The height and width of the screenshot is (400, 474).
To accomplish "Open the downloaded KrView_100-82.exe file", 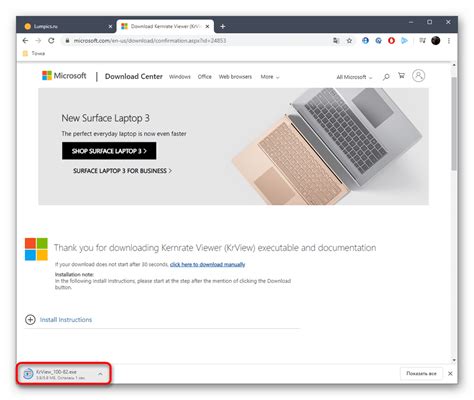I will point(56,372).
